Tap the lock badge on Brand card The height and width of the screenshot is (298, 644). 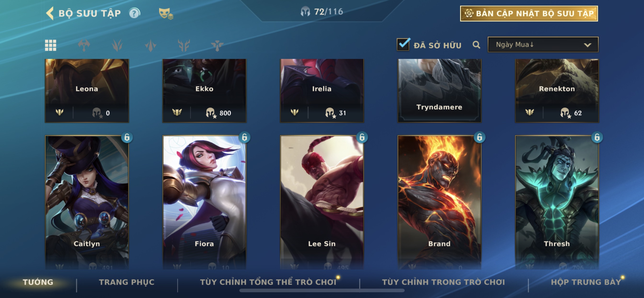point(479,137)
